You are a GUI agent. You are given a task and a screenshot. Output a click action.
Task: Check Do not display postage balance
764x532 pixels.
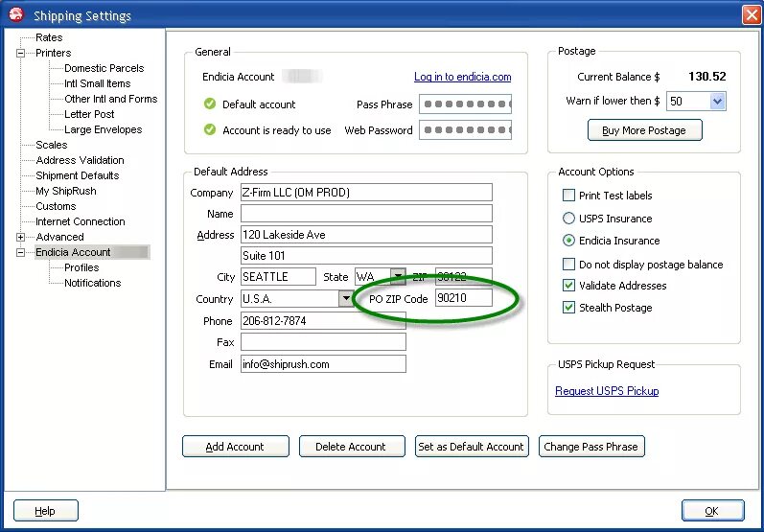click(x=568, y=264)
